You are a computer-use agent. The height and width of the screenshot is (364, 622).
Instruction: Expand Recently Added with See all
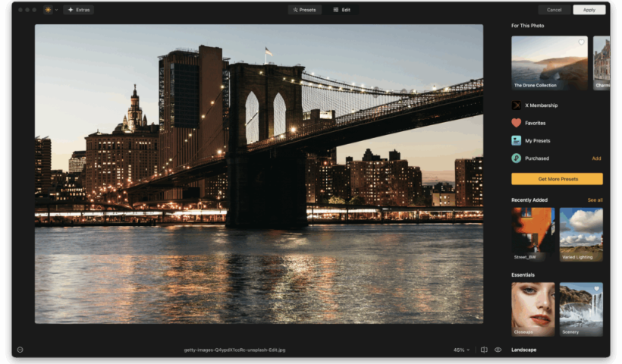point(595,200)
